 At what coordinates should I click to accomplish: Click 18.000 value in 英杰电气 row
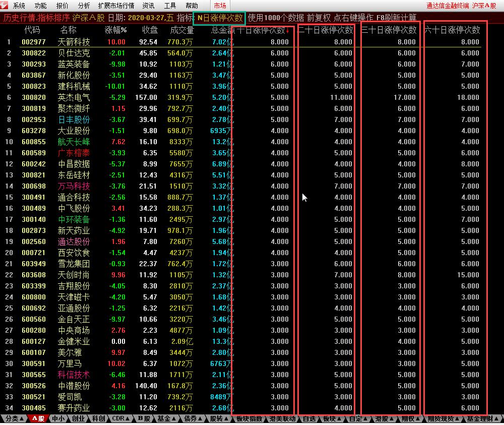(468, 97)
